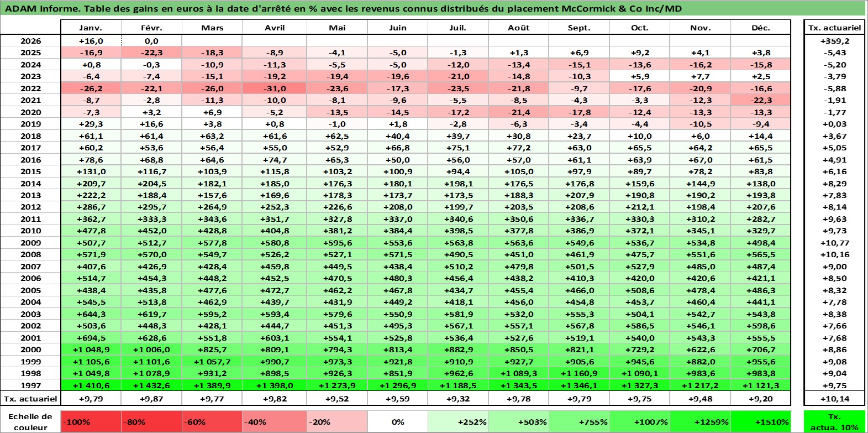Click the '+77,2' cell for Août 2017
Screen dimensions: 868x433
point(518,148)
